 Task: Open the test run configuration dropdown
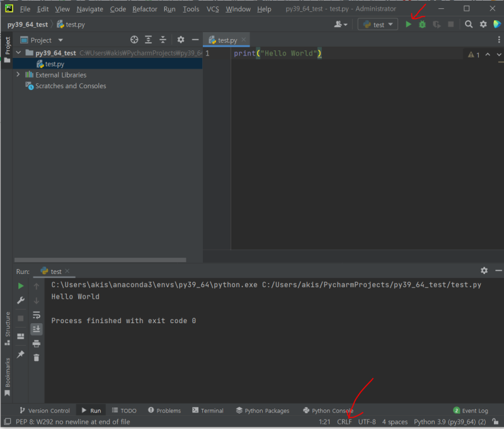378,24
